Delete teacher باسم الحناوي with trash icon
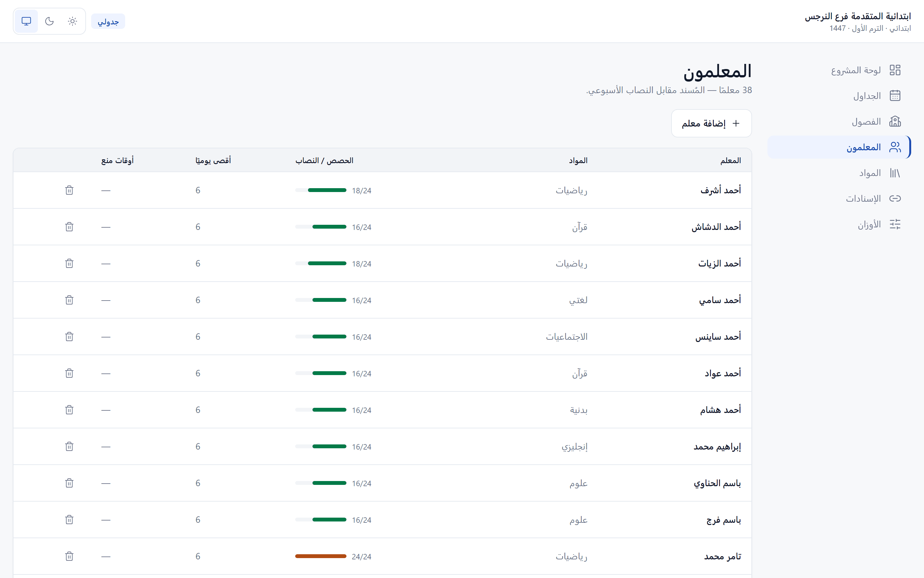This screenshot has height=578, width=924. point(69,483)
